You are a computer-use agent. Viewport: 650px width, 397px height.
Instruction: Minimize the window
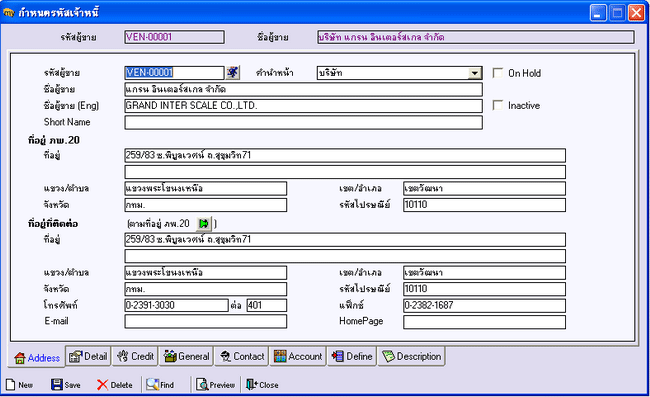click(x=598, y=13)
